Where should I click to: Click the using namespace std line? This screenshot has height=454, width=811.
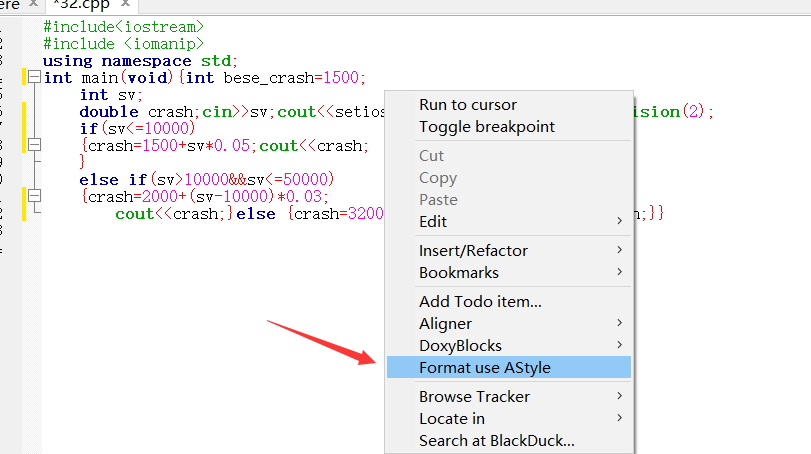click(140, 61)
